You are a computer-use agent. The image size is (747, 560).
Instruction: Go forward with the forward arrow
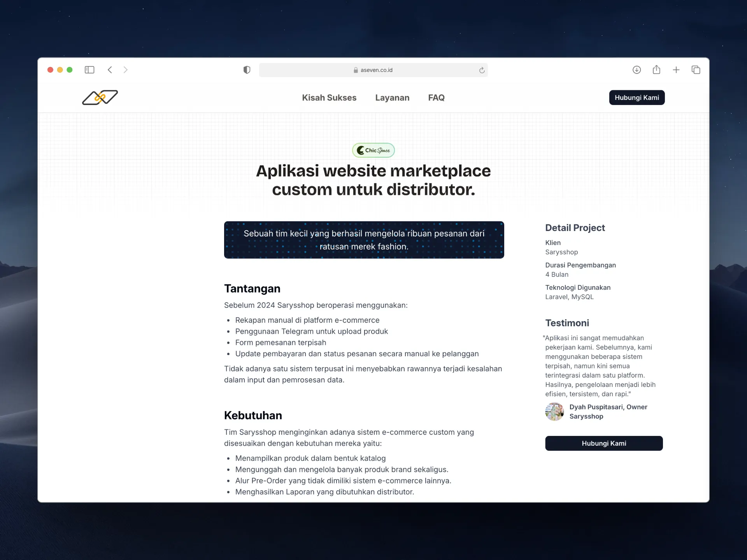[125, 70]
